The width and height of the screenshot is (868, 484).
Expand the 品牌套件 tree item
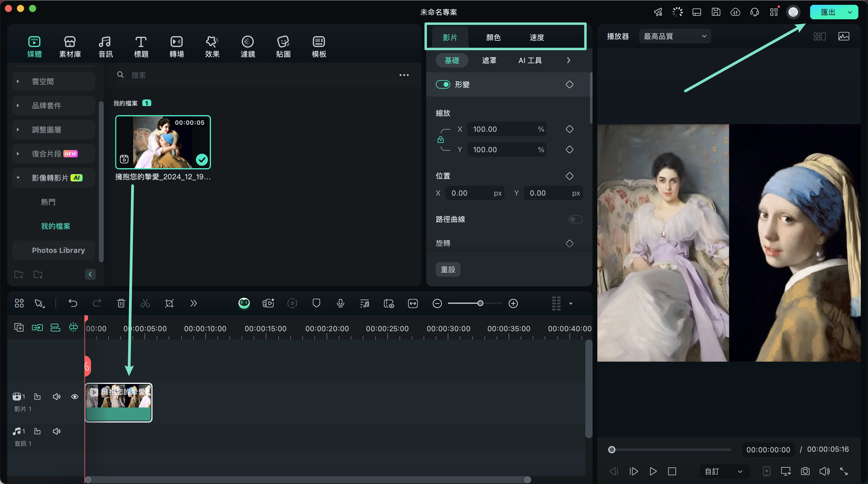[18, 105]
